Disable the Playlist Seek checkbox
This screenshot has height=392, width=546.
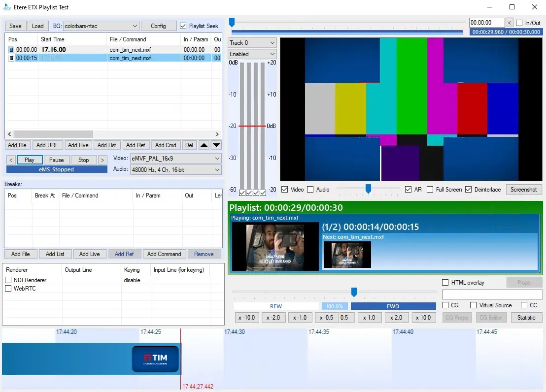tap(183, 26)
